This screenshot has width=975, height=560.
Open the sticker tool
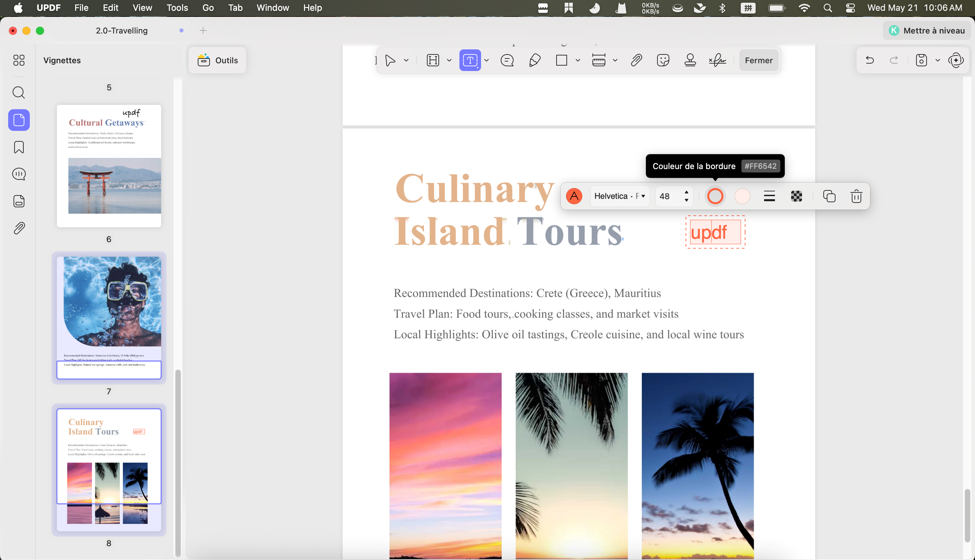click(663, 61)
